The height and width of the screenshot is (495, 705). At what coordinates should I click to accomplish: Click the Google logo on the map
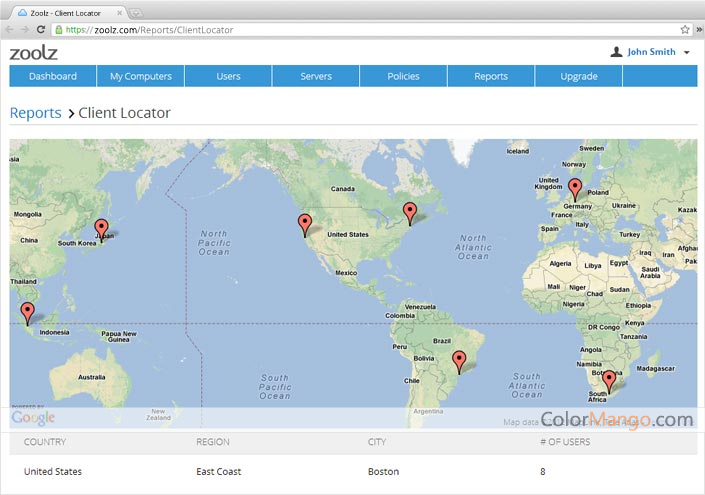click(33, 418)
